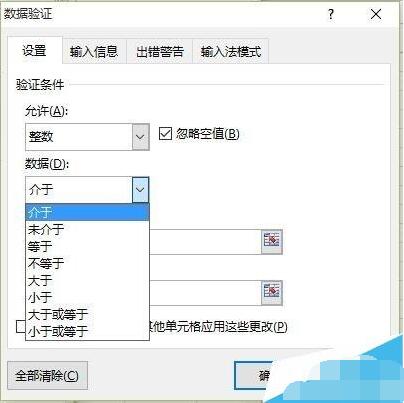Select 大于 from the list
The height and width of the screenshot is (403, 404).
click(87, 280)
